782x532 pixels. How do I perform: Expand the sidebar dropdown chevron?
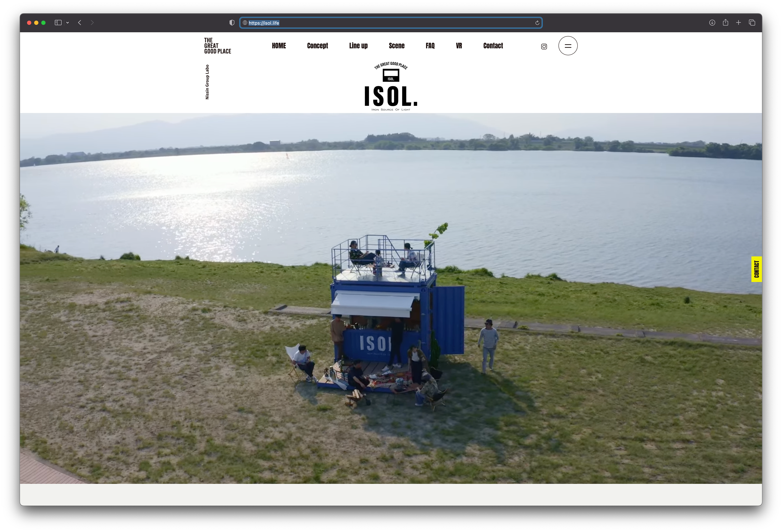(x=68, y=23)
